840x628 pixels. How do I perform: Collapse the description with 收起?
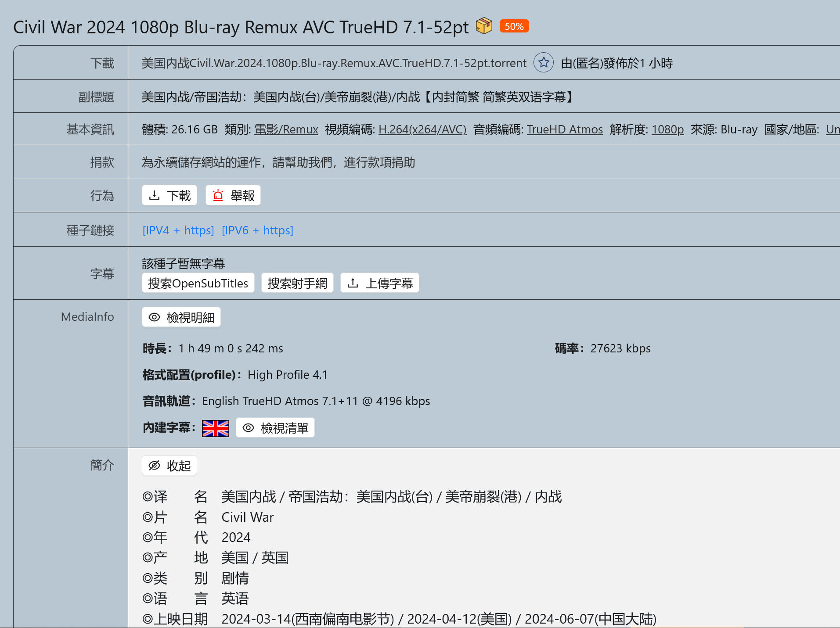coord(169,466)
